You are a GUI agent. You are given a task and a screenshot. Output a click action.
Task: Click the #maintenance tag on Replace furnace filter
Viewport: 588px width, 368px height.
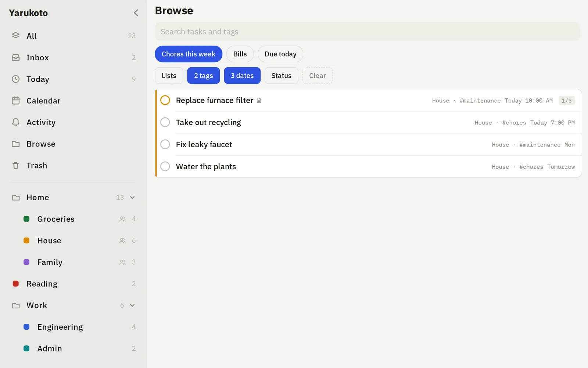coord(480,100)
